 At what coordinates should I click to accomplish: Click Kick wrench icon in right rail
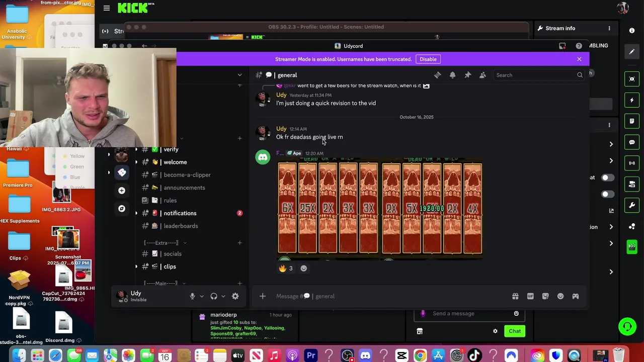click(x=632, y=205)
